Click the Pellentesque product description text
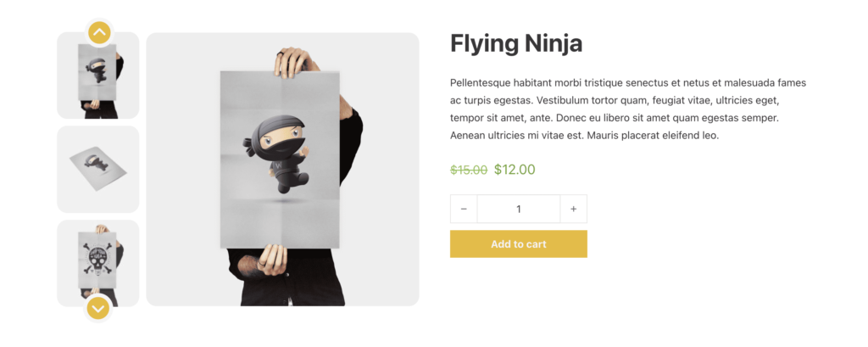 pyautogui.click(x=627, y=109)
